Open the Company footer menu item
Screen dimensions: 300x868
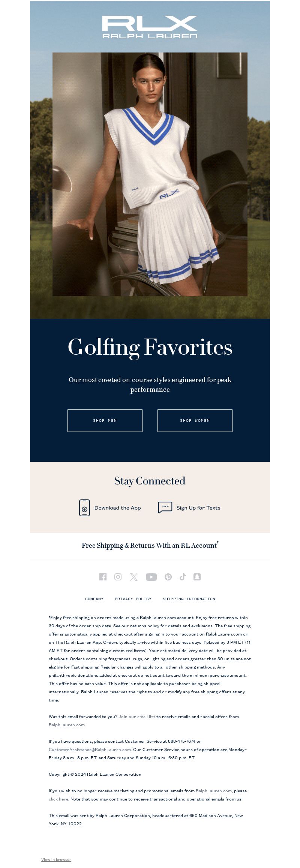click(x=94, y=599)
